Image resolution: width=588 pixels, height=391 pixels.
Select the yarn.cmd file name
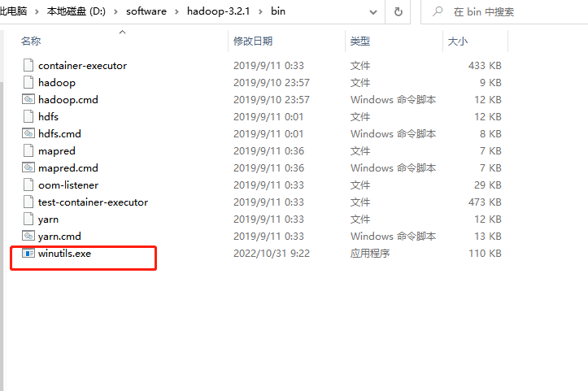coord(59,237)
